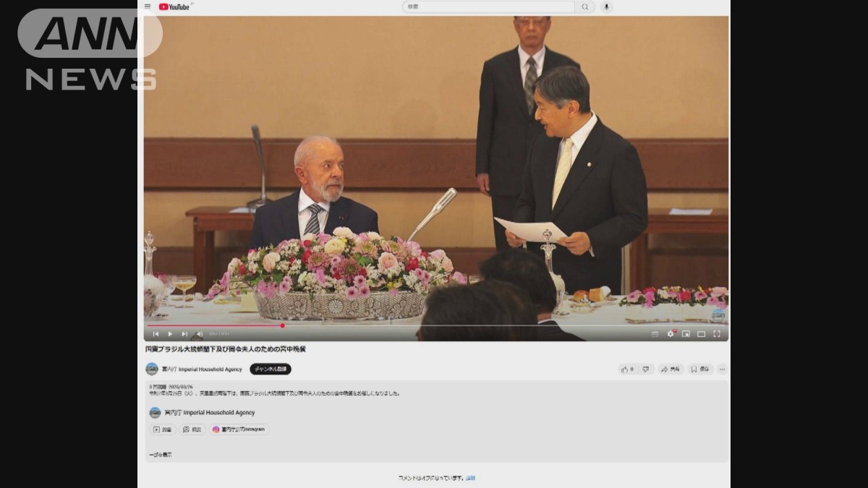Open the player settings gear

click(x=671, y=334)
